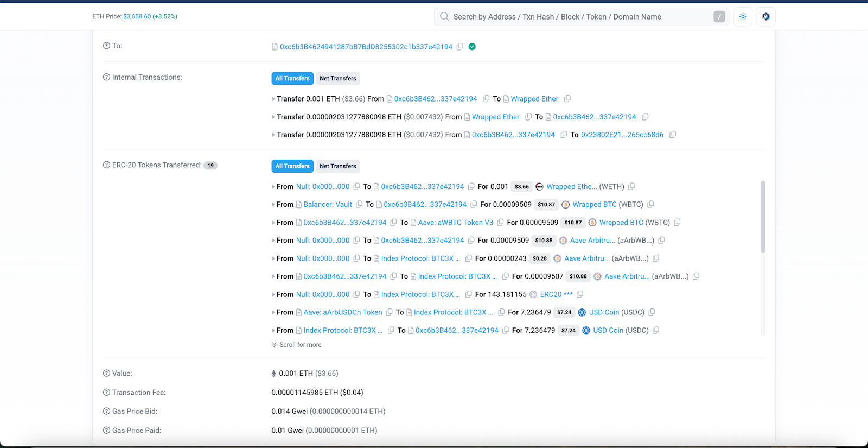Click the WETH token logo icon
This screenshot has width=868, height=448.
tap(539, 187)
